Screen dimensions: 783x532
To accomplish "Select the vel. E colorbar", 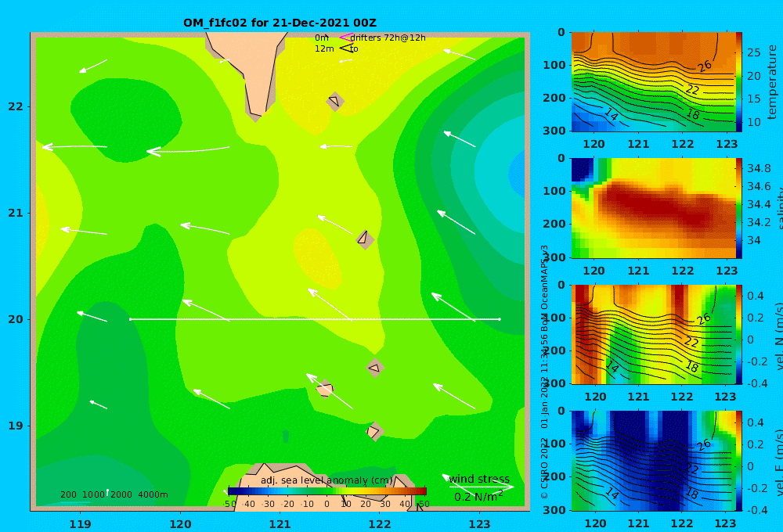I will click(x=739, y=461).
